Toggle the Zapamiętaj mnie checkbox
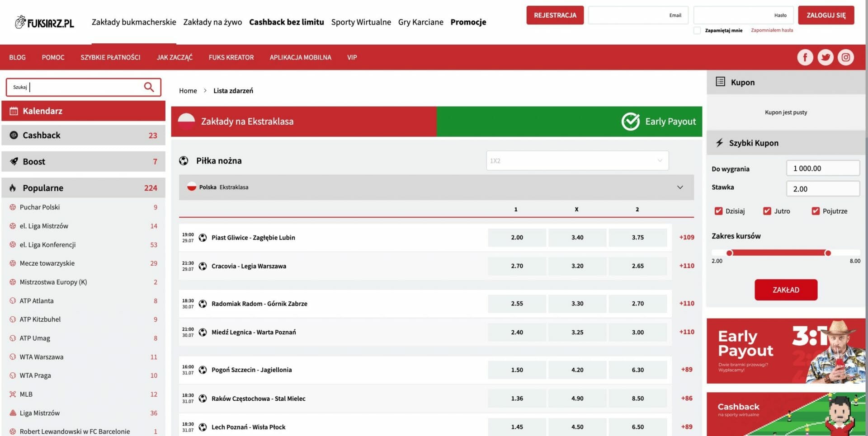Viewport: 868px width, 436px height. pos(697,30)
